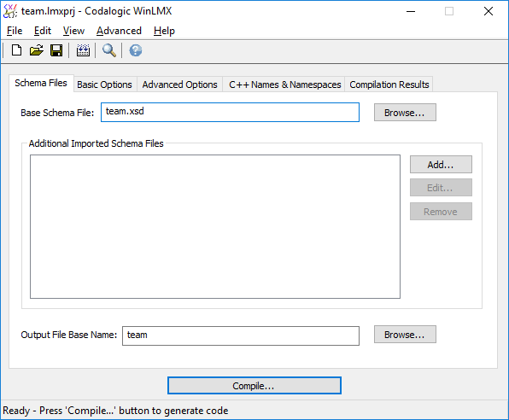
Task: Browse for the Base Schema File
Action: pos(405,113)
